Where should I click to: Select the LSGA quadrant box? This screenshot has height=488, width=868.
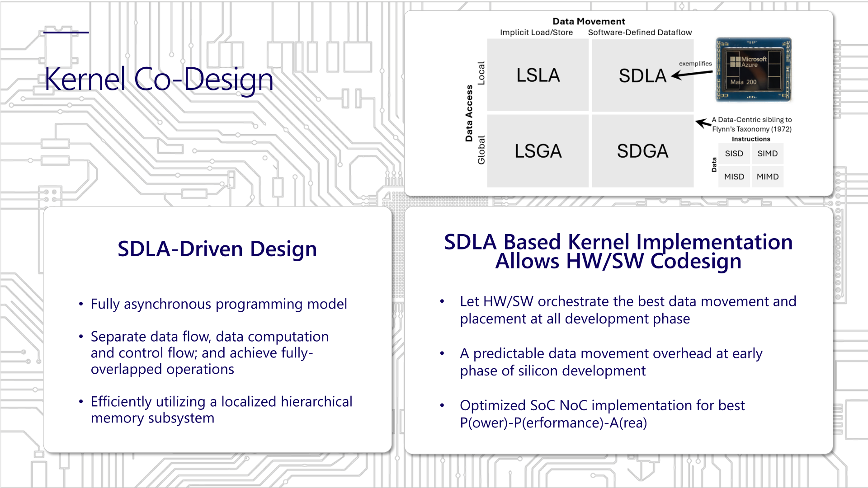click(x=538, y=151)
